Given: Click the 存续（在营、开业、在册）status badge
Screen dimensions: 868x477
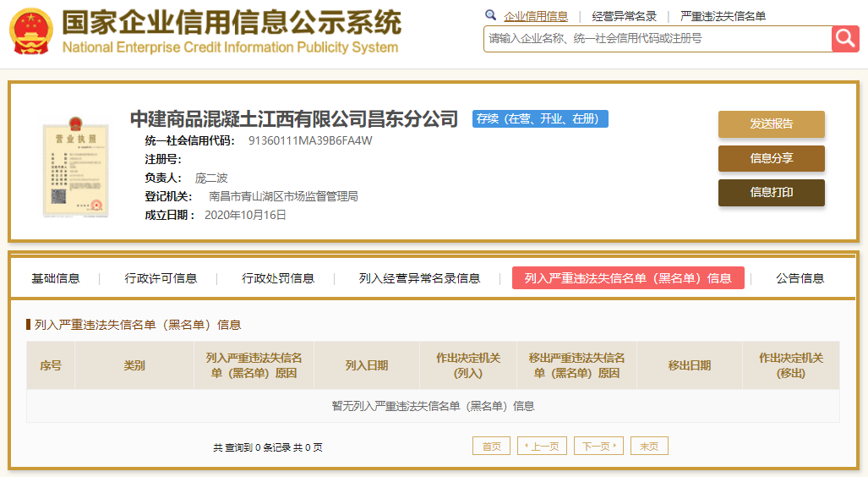Looking at the screenshot, I should pos(540,119).
